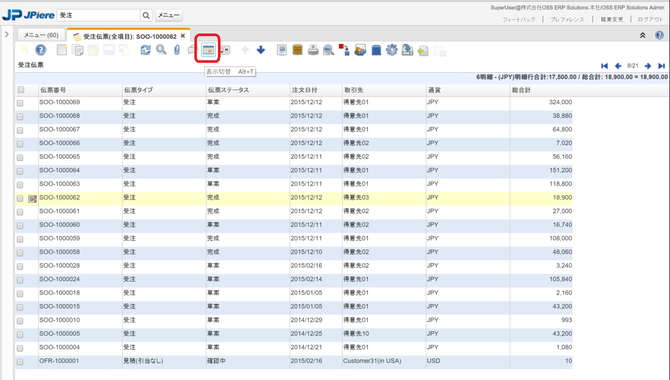The width and height of the screenshot is (670, 380).
Task: Close the 受注伝票 SOO-1000062 tab
Action: [183, 36]
